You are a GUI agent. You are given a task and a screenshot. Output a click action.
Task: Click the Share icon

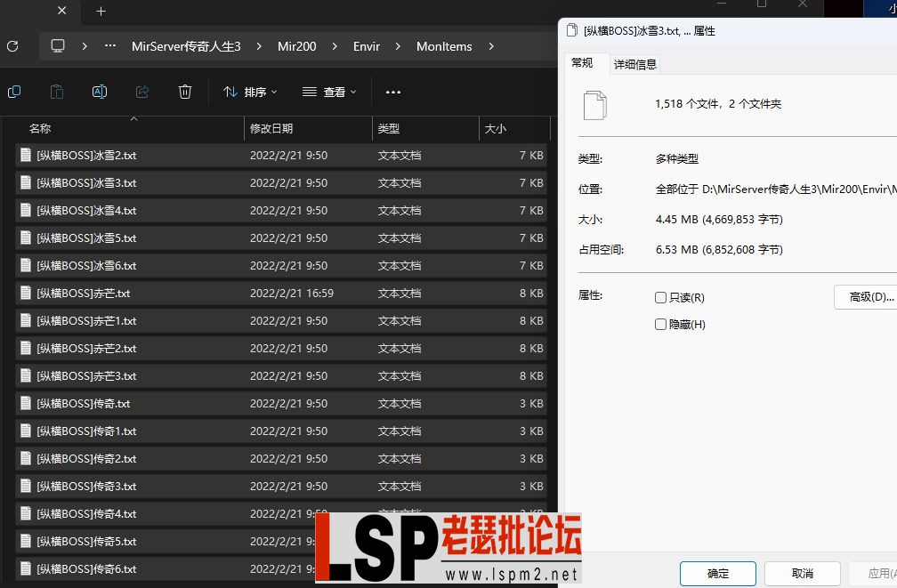click(x=141, y=92)
